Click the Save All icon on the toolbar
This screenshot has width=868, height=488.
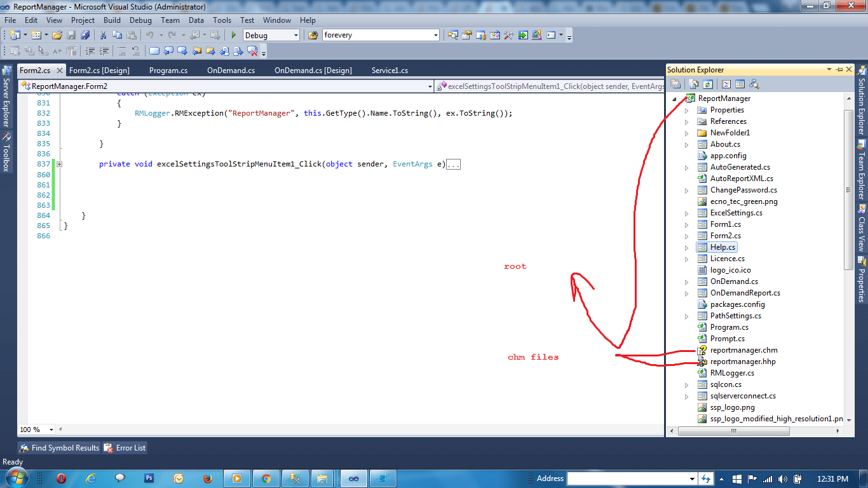point(86,35)
